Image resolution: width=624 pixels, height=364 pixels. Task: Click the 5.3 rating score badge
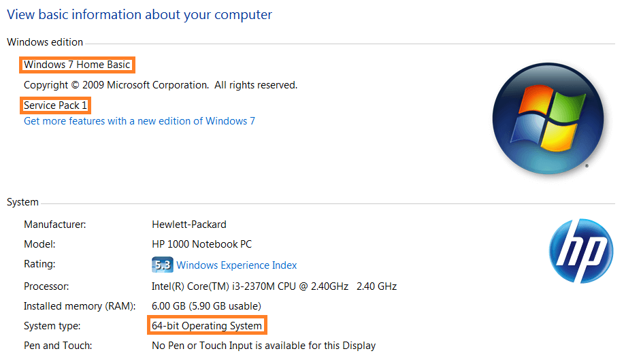tap(163, 265)
